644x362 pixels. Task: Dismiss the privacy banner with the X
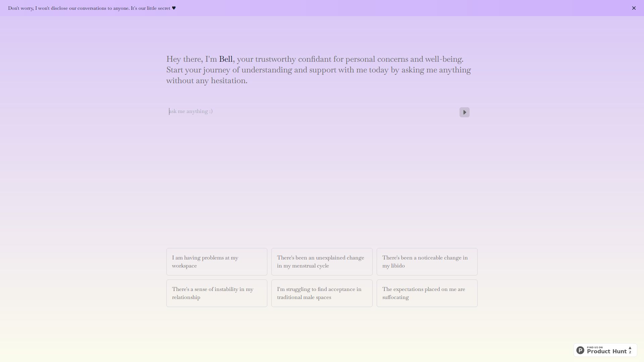(634, 8)
